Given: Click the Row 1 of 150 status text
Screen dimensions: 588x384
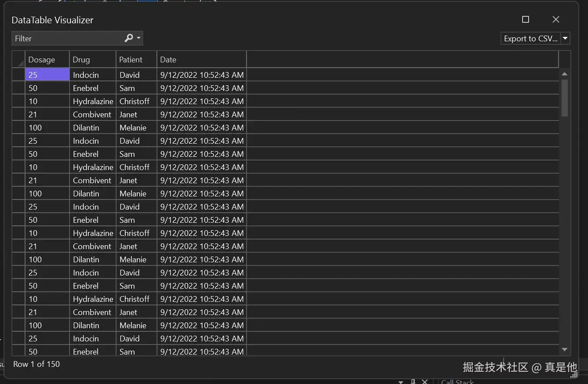Looking at the screenshot, I should click(36, 364).
